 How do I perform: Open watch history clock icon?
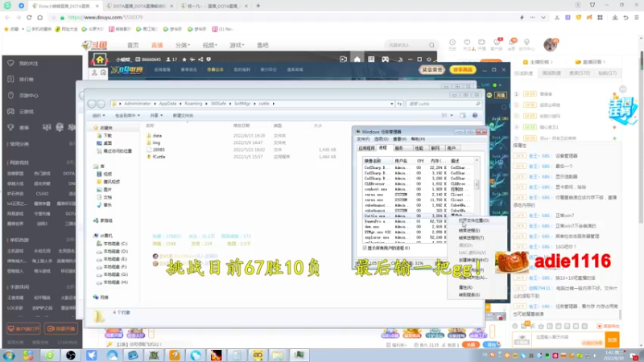point(452,43)
